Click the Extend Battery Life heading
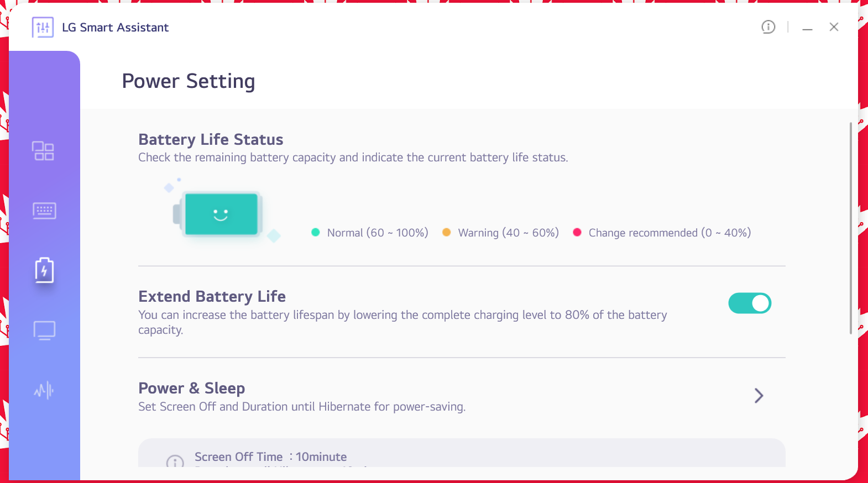The image size is (868, 483). pos(212,297)
